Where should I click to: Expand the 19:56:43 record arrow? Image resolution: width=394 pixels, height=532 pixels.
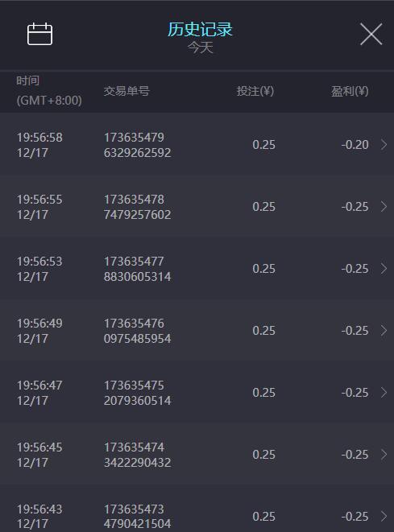tap(384, 516)
